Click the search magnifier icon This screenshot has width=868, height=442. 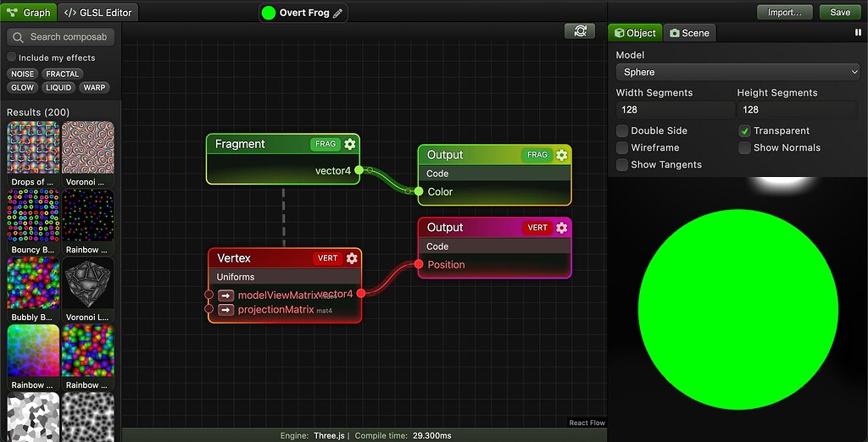(x=19, y=37)
